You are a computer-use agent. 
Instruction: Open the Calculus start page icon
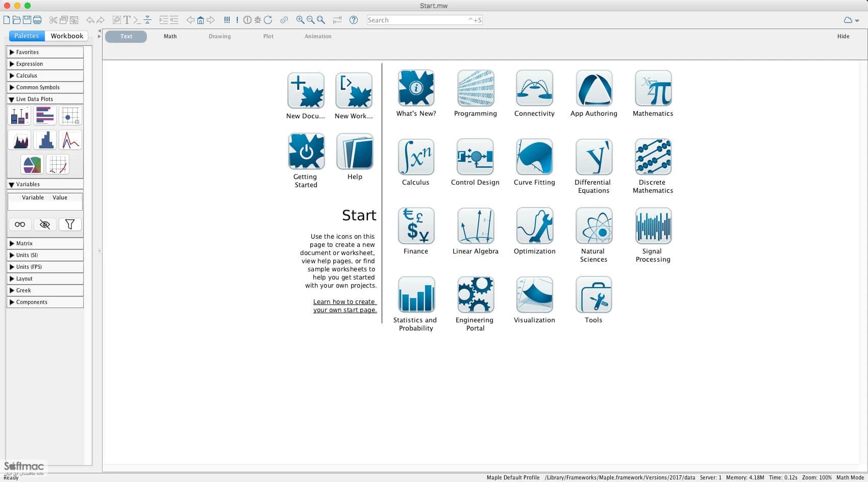pos(416,157)
